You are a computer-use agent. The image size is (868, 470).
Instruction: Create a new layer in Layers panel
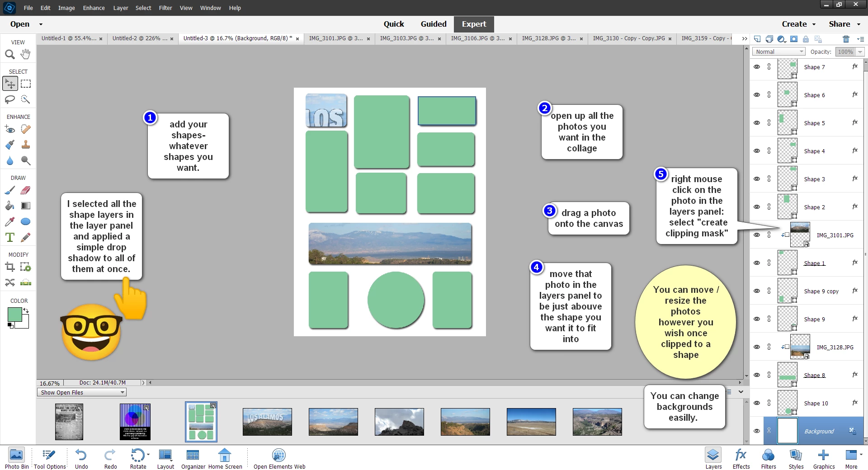tap(757, 39)
